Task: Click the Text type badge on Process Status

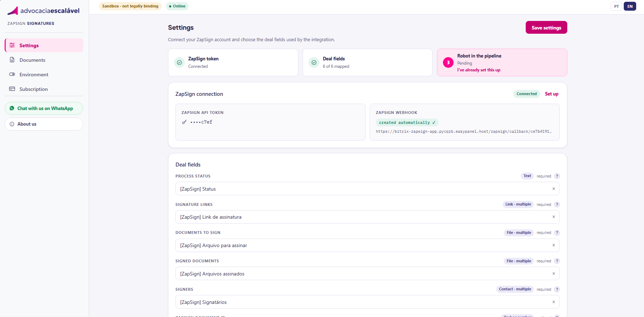Action: point(527,176)
